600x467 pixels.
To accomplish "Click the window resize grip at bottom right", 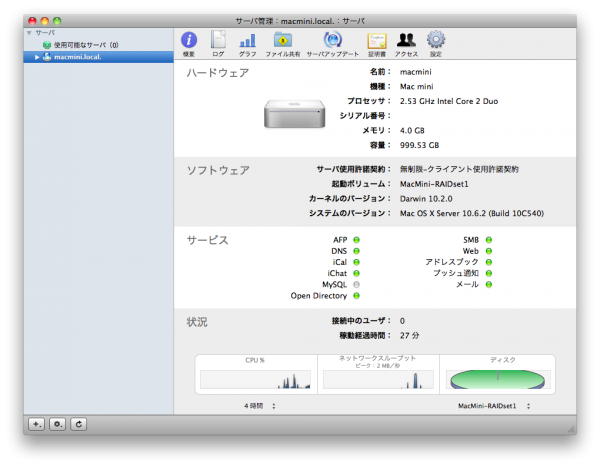I will [x=571, y=429].
